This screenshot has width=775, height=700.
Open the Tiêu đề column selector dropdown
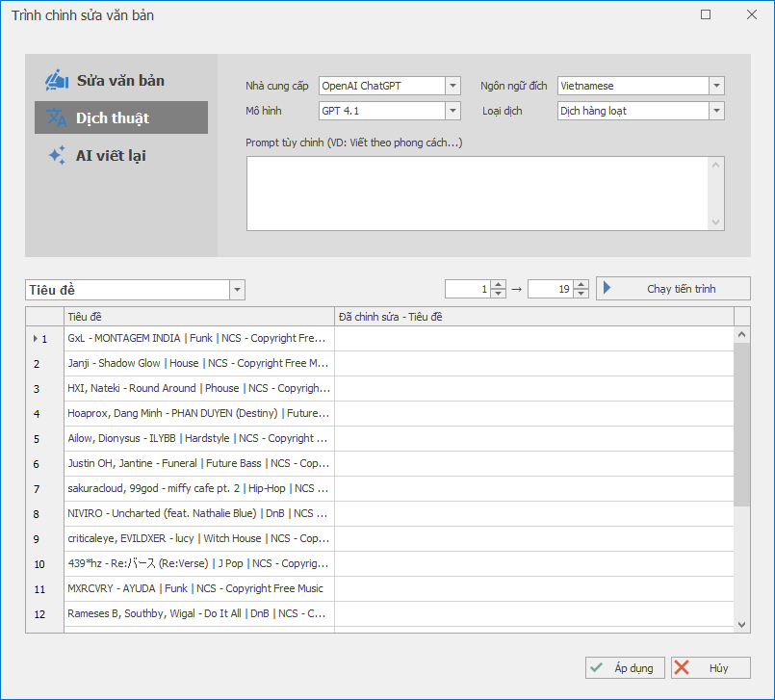click(x=238, y=290)
